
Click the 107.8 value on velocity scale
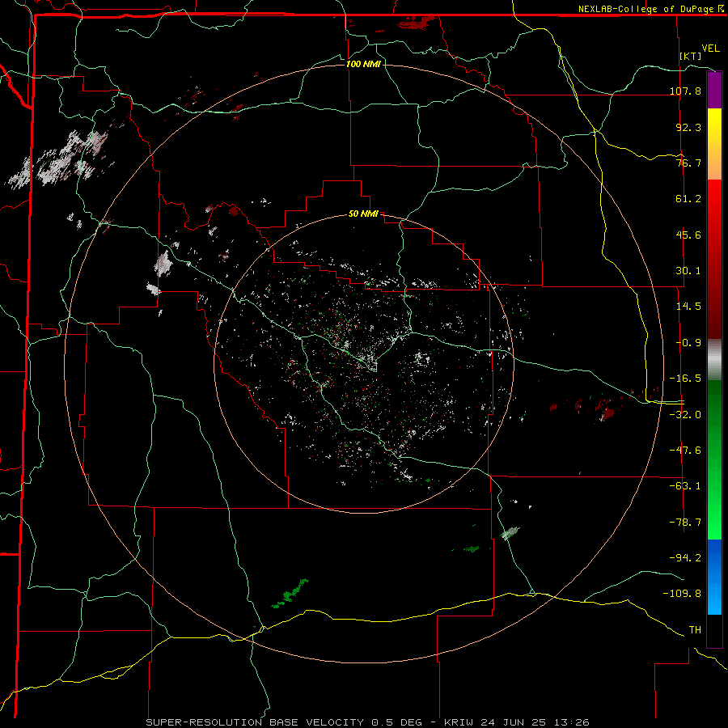685,91
